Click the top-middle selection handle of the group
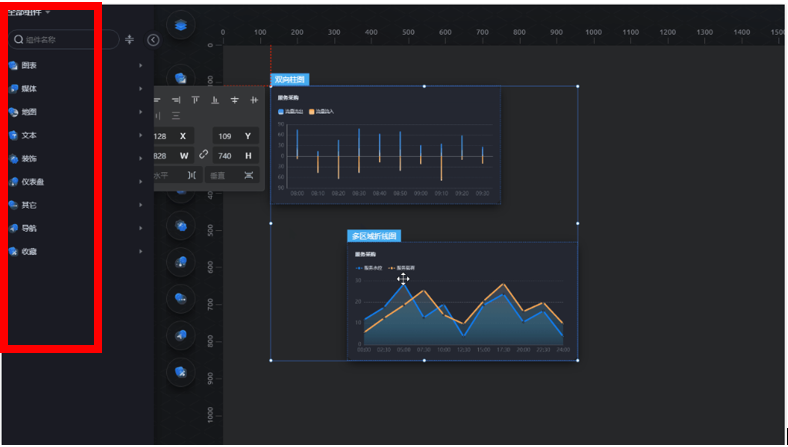Viewport: 788px width, 447px height. (424, 86)
